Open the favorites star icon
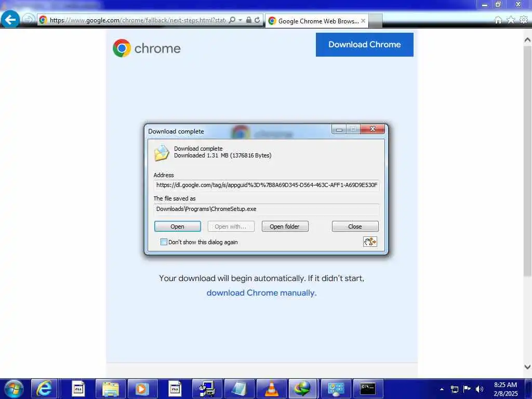The height and width of the screenshot is (399, 532). [x=511, y=20]
